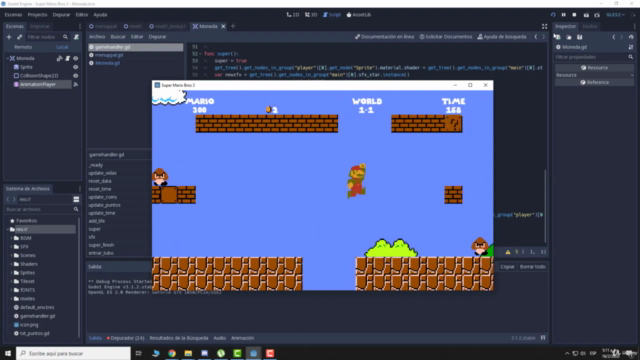Image resolution: width=640 pixels, height=360 pixels.
Task: Toggle visibility of CollisionShape2D node
Action: [76, 76]
